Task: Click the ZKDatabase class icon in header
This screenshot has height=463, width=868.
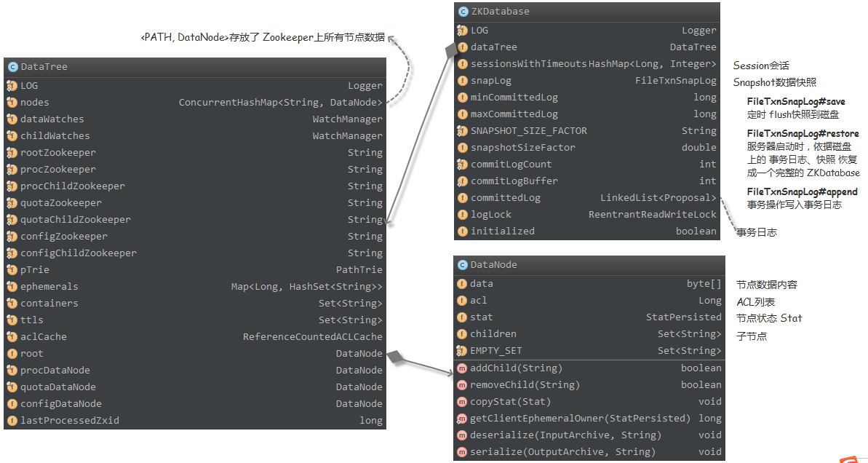Action: [x=463, y=12]
